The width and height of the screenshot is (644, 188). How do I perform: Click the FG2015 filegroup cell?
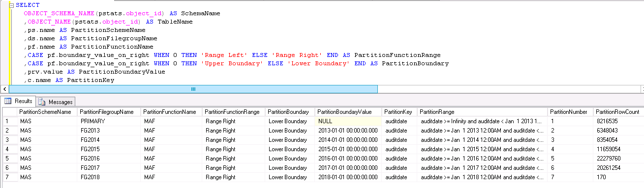pyautogui.click(x=110, y=149)
